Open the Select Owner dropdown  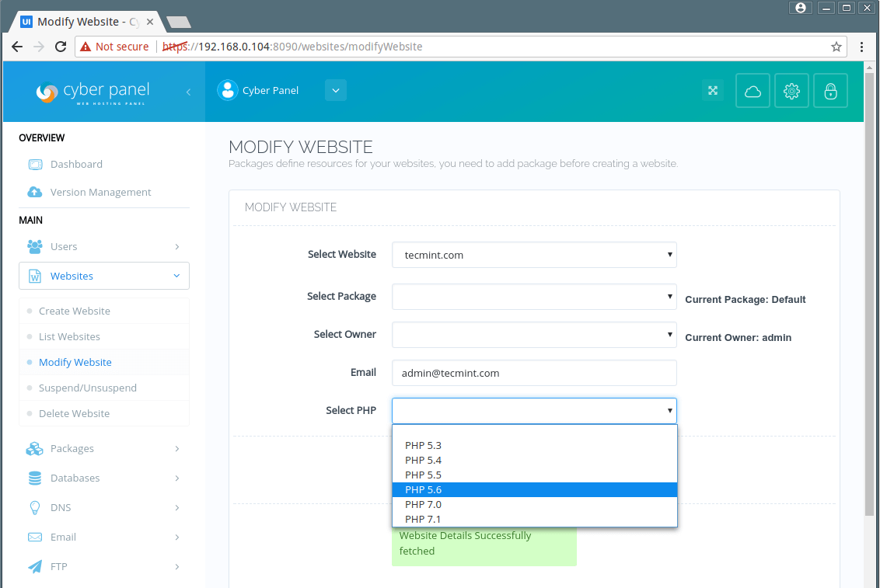534,335
